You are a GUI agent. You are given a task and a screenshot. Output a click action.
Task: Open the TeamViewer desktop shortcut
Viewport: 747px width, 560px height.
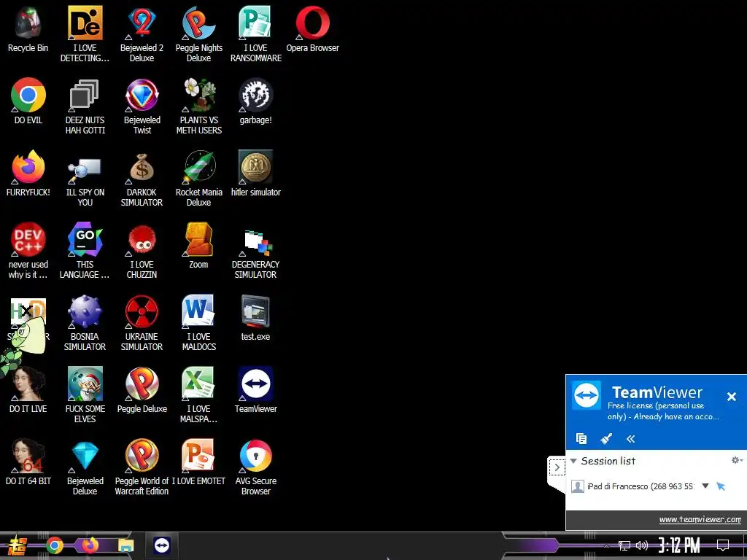click(x=256, y=391)
